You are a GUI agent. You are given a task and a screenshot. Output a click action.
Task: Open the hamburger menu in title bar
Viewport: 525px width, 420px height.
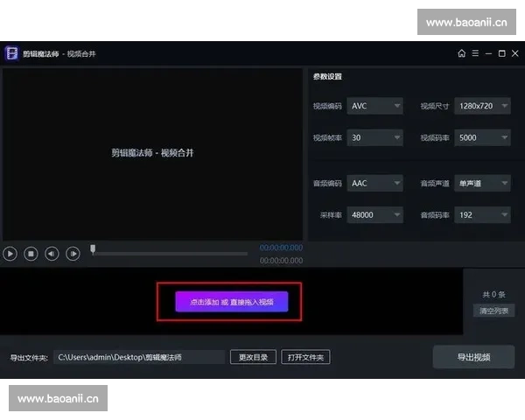475,53
